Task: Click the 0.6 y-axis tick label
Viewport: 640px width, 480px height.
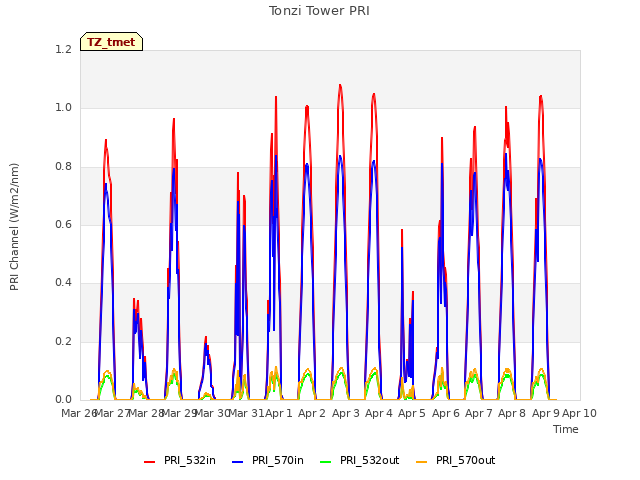Action: [x=63, y=224]
